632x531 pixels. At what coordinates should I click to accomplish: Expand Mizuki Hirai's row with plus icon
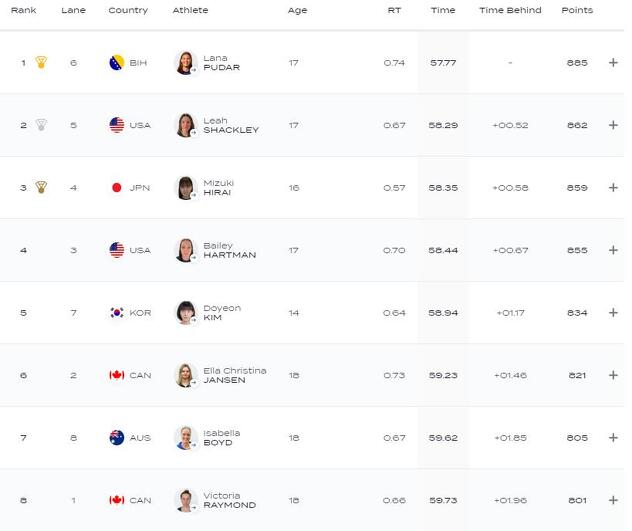pyautogui.click(x=613, y=187)
